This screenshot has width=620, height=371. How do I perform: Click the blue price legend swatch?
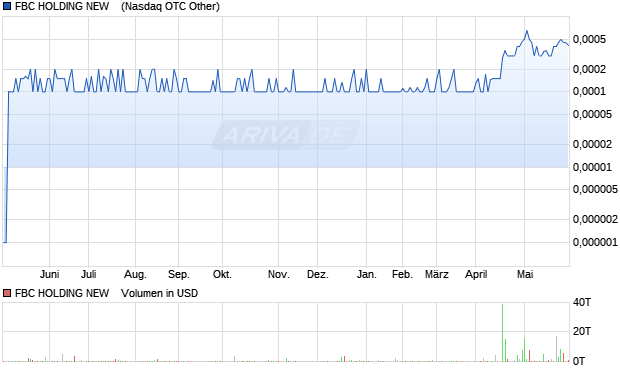coord(7,6)
